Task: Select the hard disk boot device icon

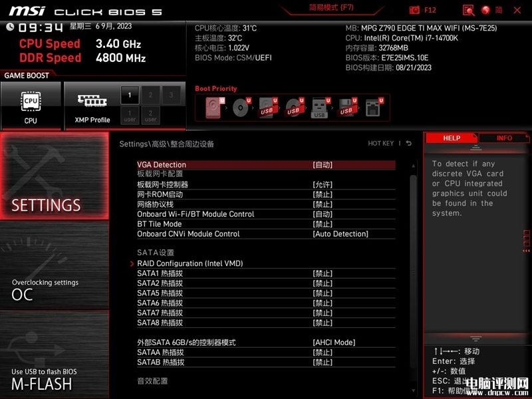Action: pyautogui.click(x=215, y=108)
